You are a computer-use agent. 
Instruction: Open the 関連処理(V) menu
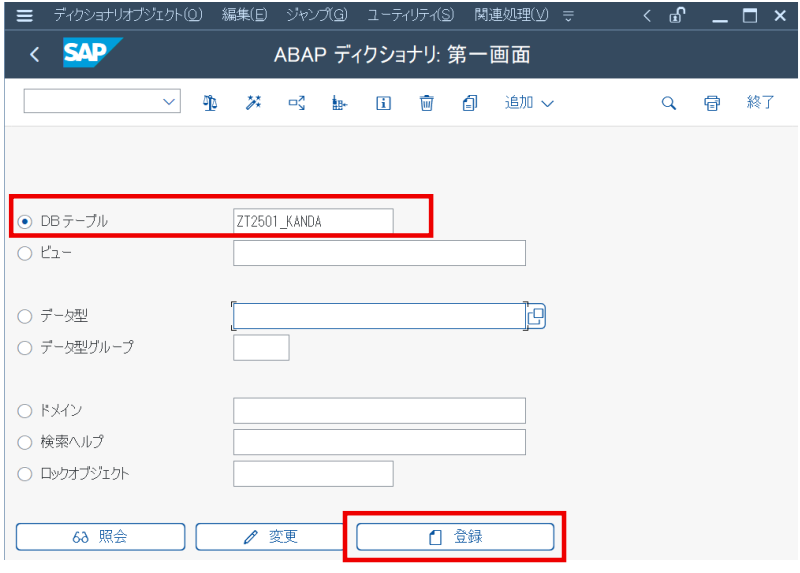click(511, 15)
